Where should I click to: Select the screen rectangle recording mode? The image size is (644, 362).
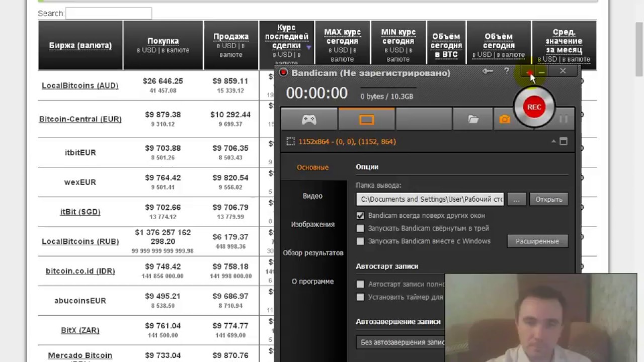pyautogui.click(x=366, y=119)
